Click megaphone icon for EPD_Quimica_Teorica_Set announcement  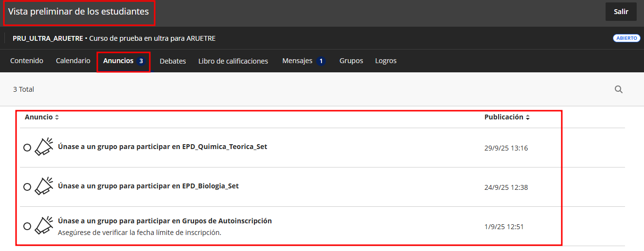44,147
